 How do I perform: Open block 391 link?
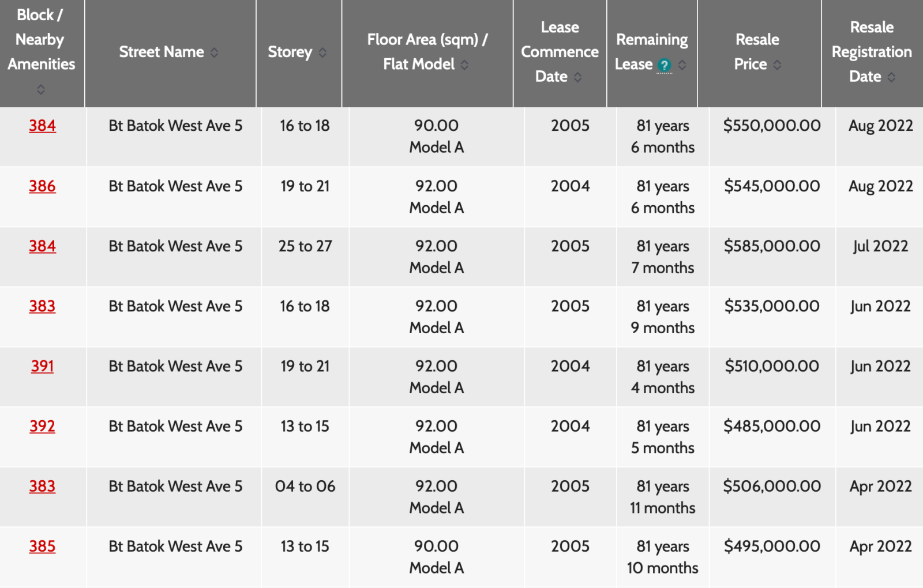43,366
